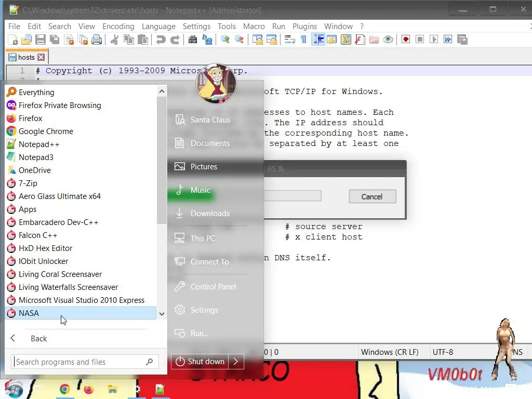The image size is (532, 399).
Task: Toggle the Indent guide toolbar icon
Action: tap(318, 39)
